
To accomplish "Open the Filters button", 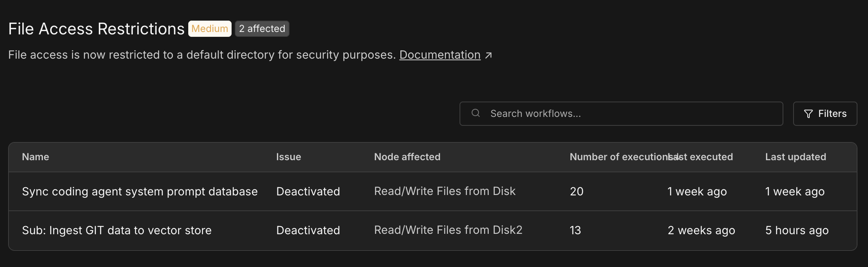I will [x=825, y=114].
